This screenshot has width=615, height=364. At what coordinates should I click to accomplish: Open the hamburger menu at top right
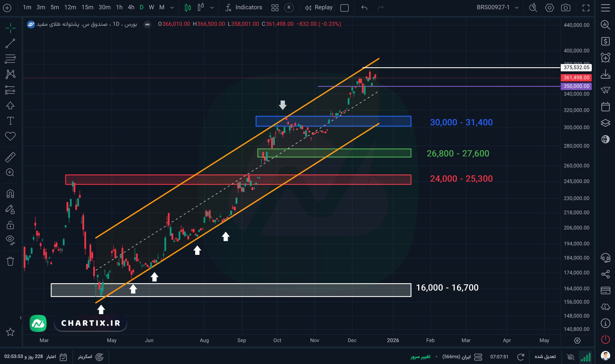click(605, 8)
